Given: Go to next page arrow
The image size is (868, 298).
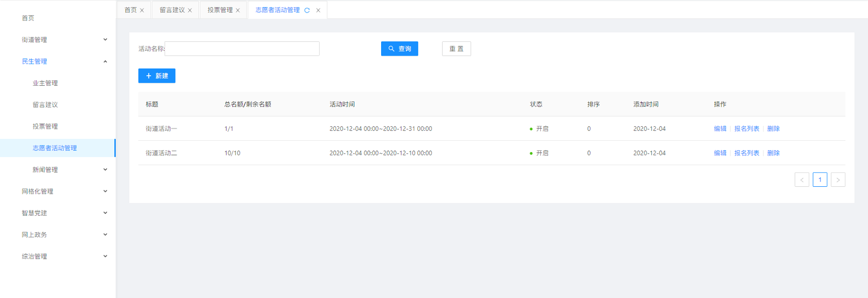Looking at the screenshot, I should 838,180.
